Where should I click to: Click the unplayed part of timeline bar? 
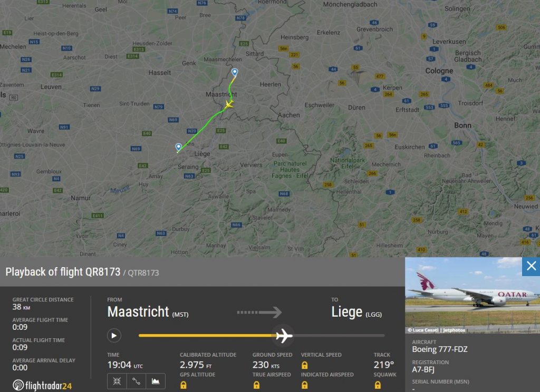pos(338,336)
